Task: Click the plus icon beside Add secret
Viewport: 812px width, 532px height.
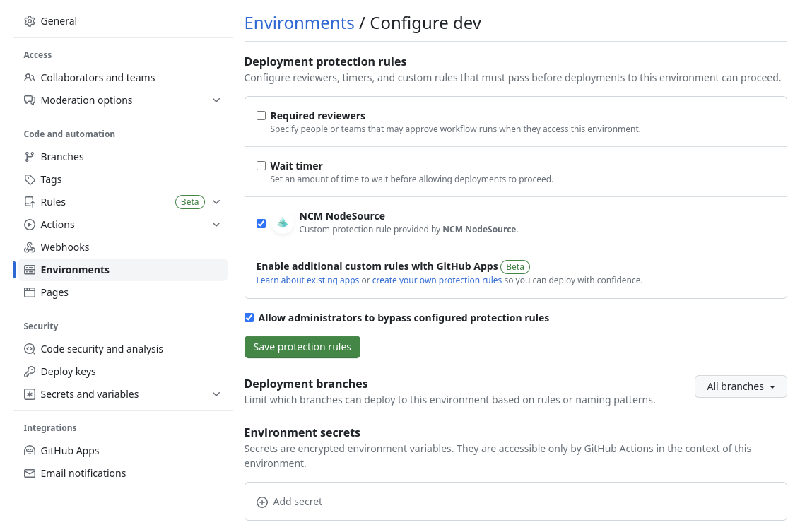Action: pyautogui.click(x=262, y=502)
